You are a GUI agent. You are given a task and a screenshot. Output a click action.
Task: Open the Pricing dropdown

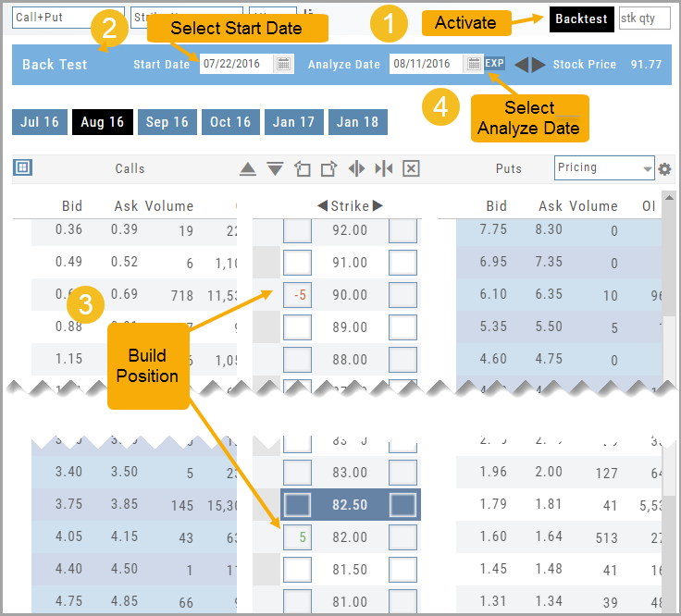(605, 167)
